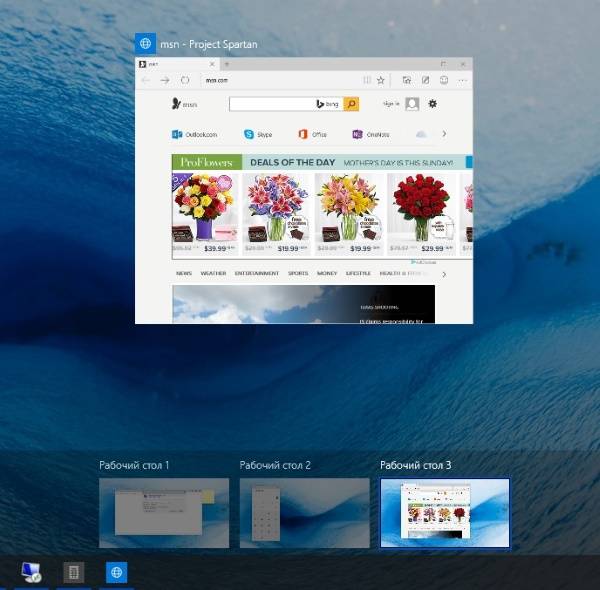
Task: Open Office shortcut
Action: [312, 134]
